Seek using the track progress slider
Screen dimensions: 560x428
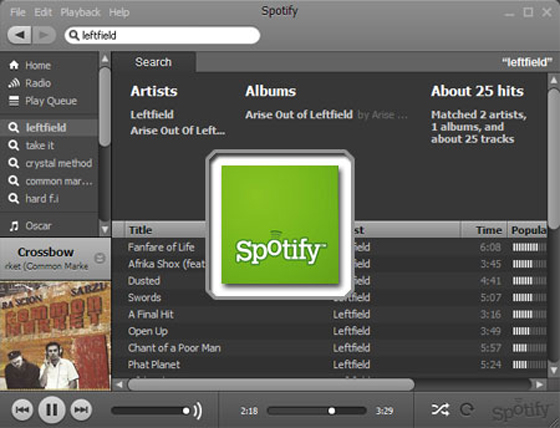point(316,411)
